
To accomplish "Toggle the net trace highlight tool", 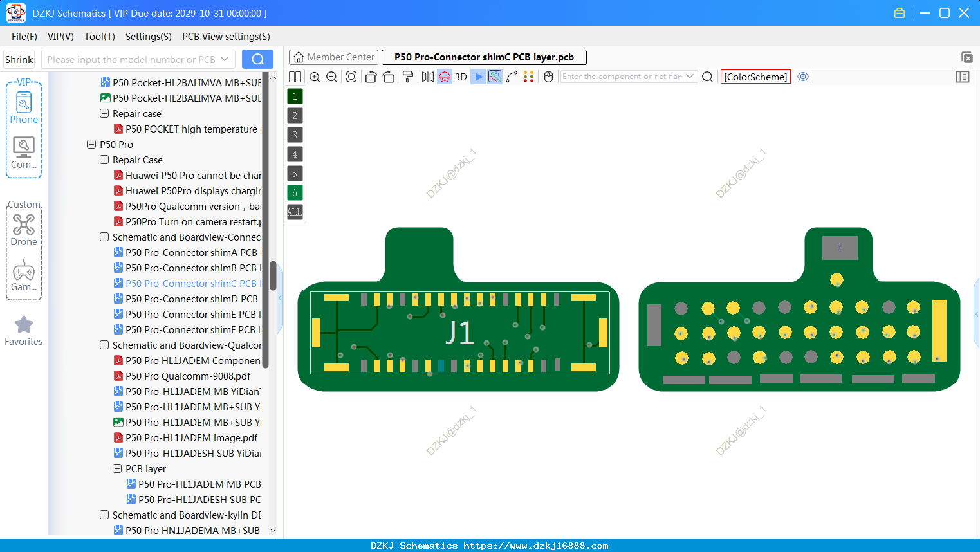I will pyautogui.click(x=495, y=77).
